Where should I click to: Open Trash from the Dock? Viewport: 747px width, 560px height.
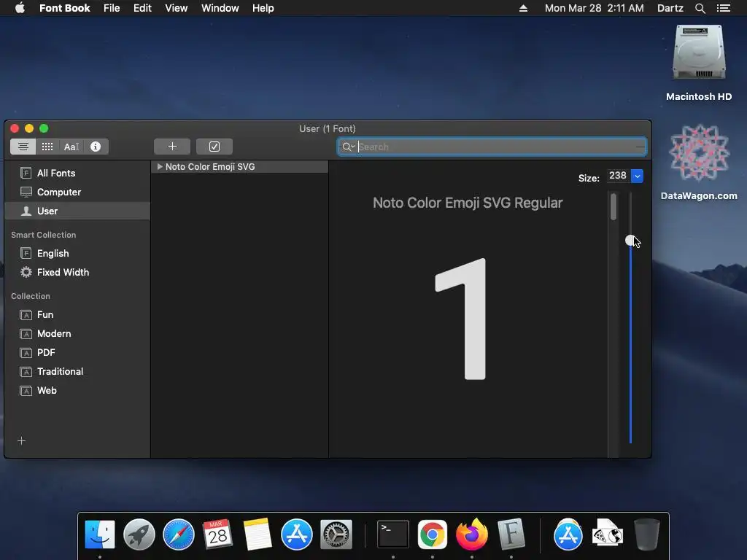point(646,534)
